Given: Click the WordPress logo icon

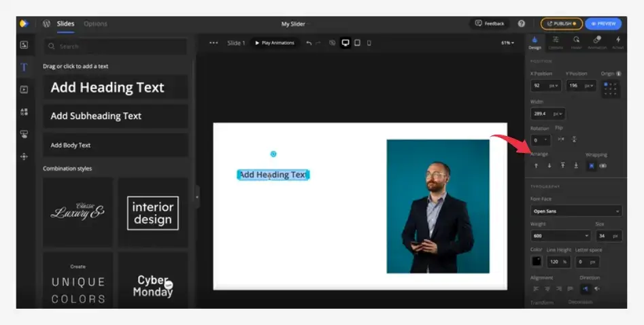Looking at the screenshot, I should (x=46, y=24).
